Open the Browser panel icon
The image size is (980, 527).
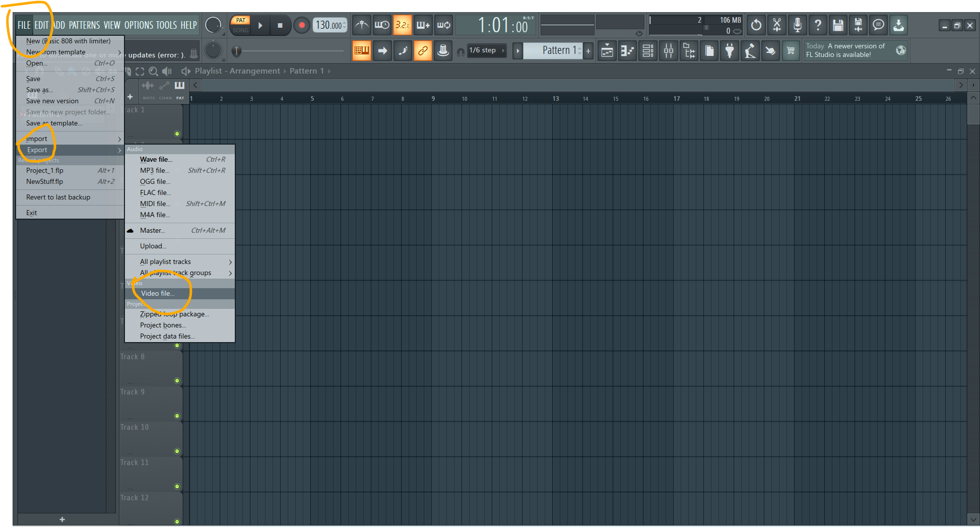(689, 50)
